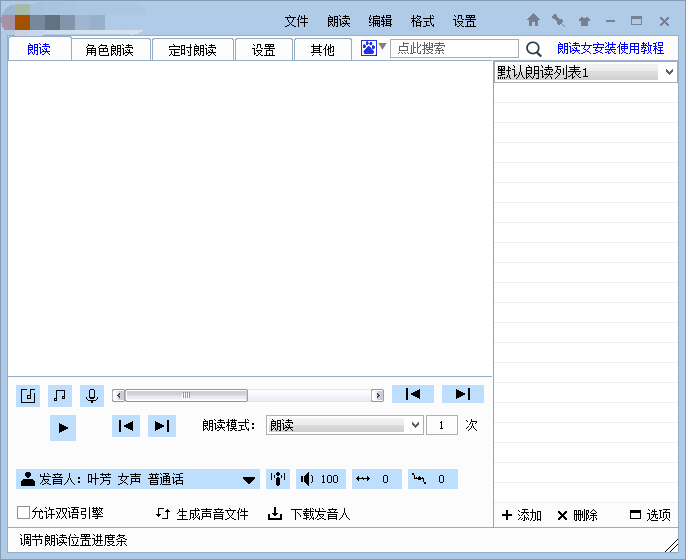Click the music file icon button
Image resolution: width=686 pixels, height=560 pixels.
[28, 395]
